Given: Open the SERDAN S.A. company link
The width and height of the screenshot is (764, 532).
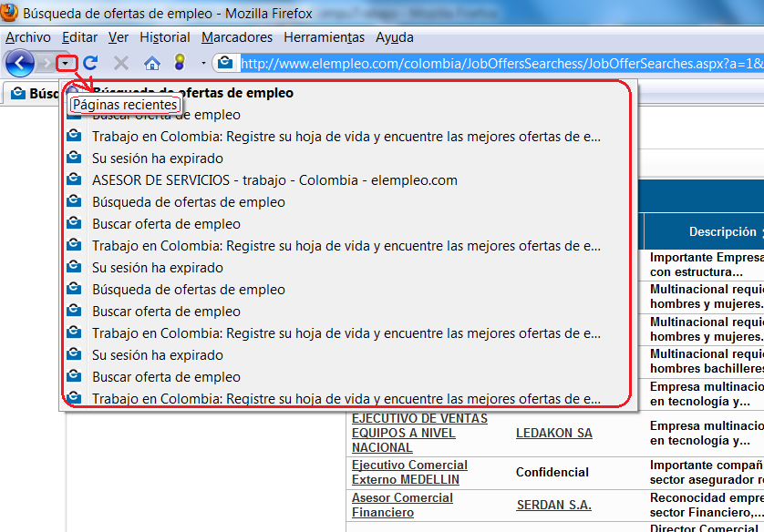Looking at the screenshot, I should point(554,506).
